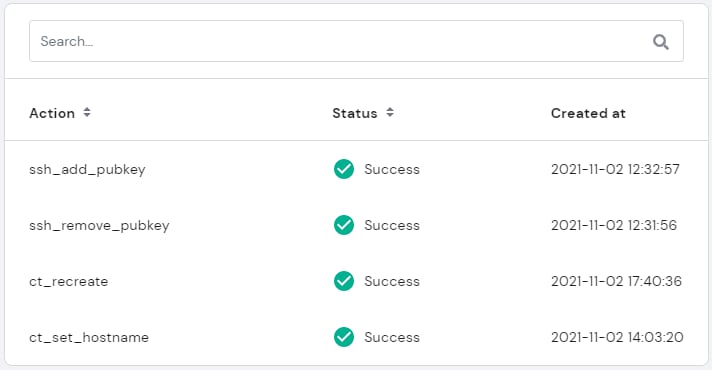Click the 2021-11-02 14:03:20 timestamp

(617, 337)
